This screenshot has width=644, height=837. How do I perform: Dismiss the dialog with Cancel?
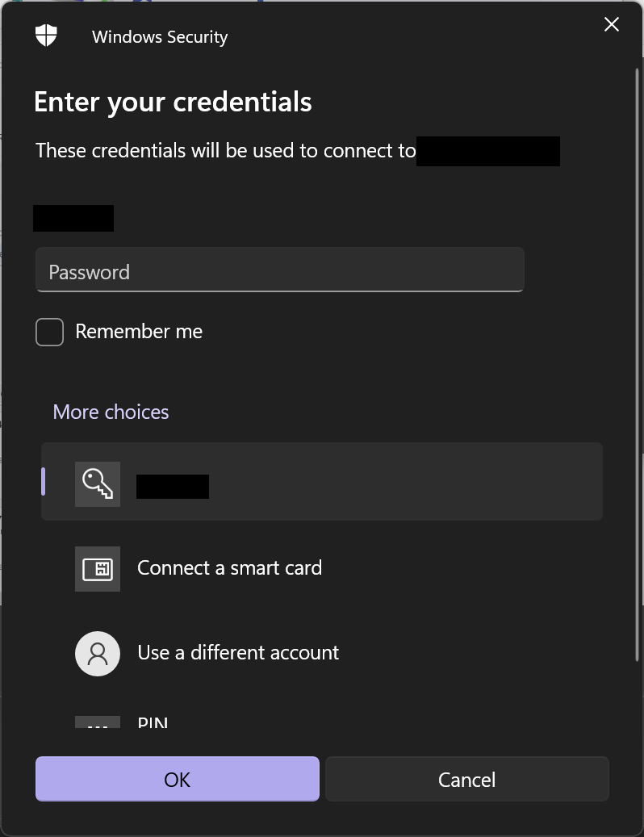point(466,779)
